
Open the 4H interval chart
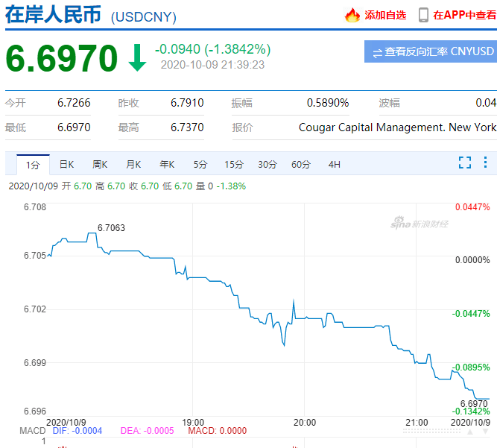click(x=335, y=165)
